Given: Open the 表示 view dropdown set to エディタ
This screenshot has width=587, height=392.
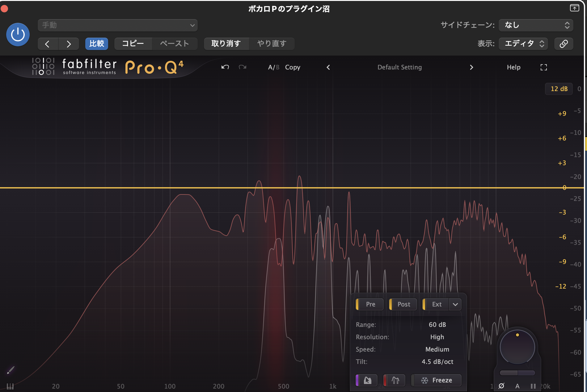Looking at the screenshot, I should pos(523,44).
